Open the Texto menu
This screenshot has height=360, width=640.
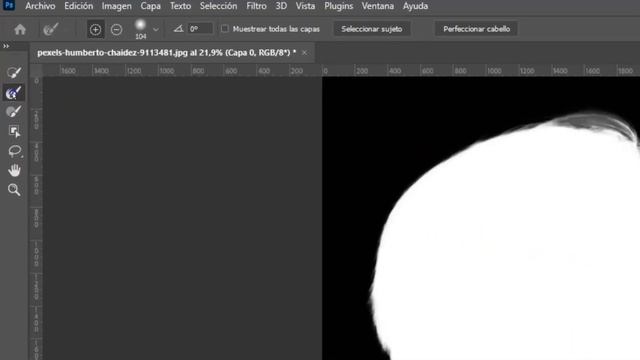tap(180, 6)
